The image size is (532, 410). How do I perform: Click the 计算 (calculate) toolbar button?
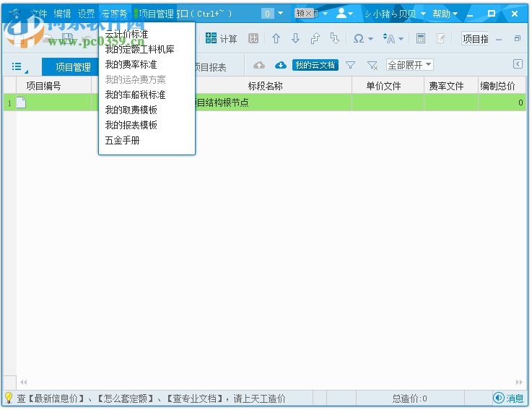click(221, 39)
